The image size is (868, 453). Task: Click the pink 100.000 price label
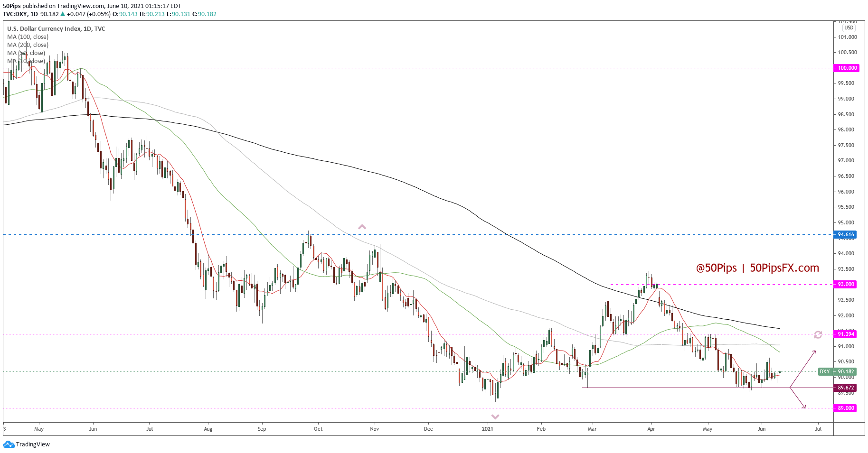(847, 68)
